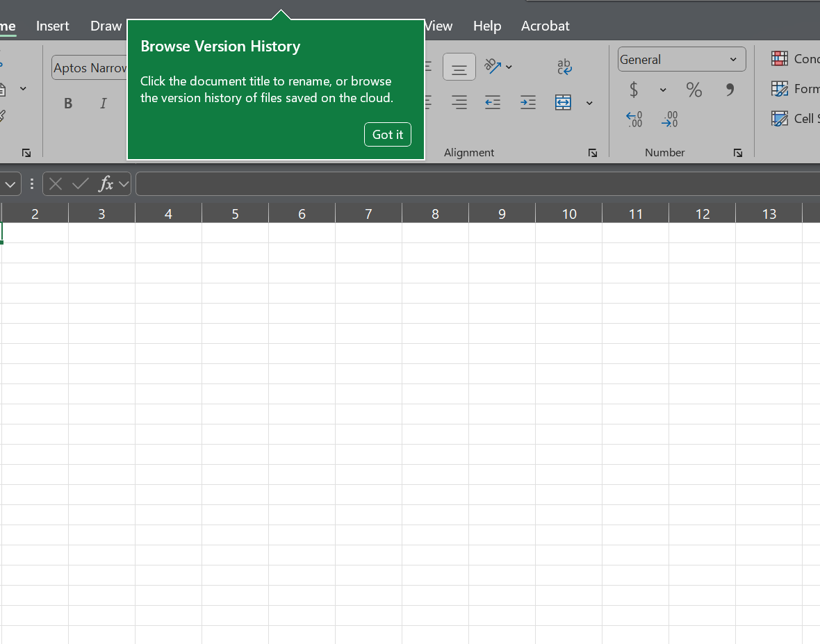Click the formula bar three-dot handle
The image size is (820, 644).
32,184
